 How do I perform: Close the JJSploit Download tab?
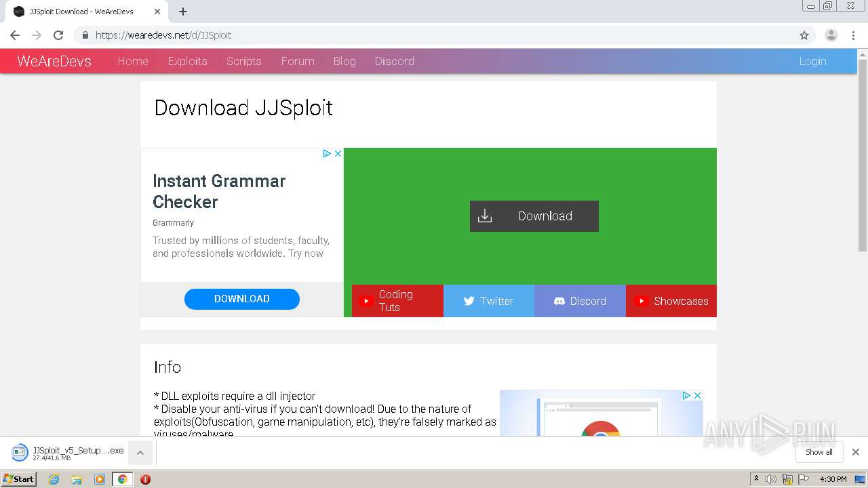pos(157,12)
